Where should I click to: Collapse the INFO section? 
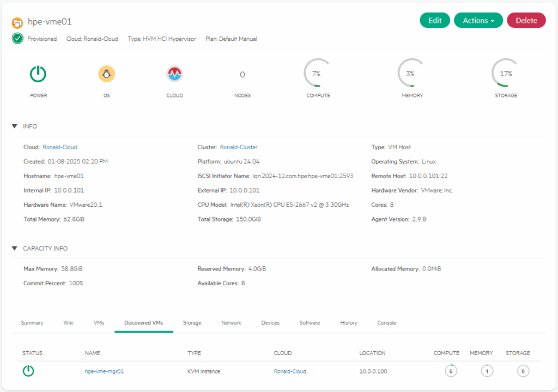click(x=15, y=126)
